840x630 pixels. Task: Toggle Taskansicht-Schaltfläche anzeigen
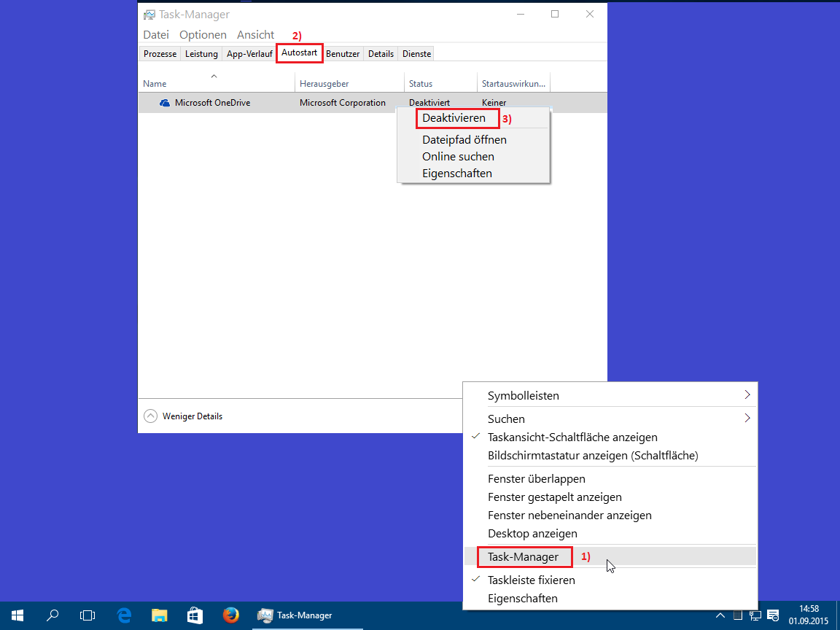tap(610, 437)
